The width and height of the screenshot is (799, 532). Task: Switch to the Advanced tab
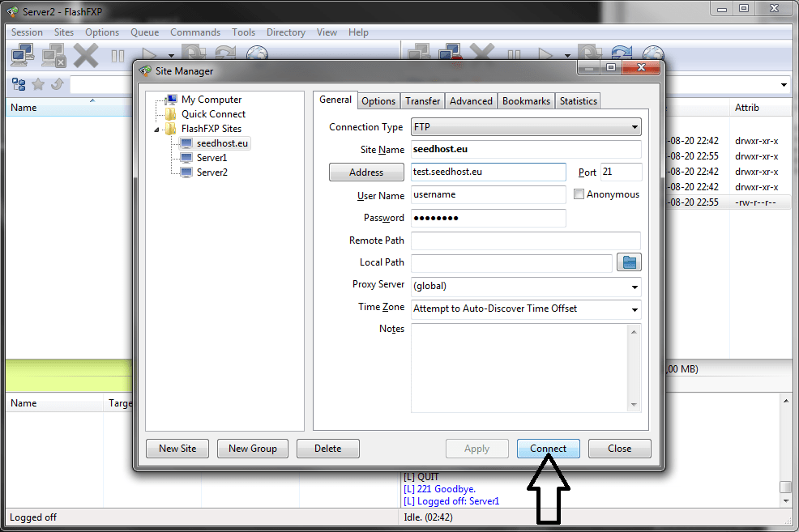point(471,100)
